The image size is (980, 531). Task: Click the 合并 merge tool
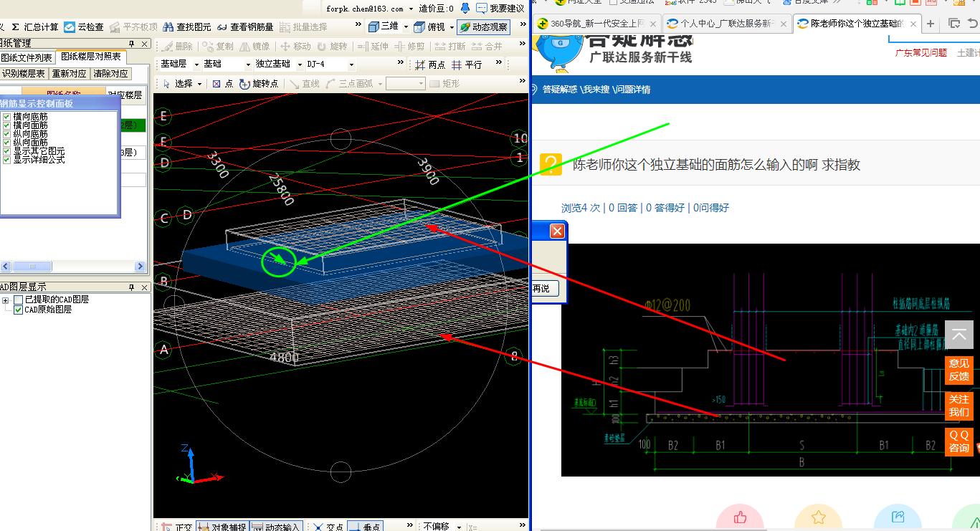point(487,47)
